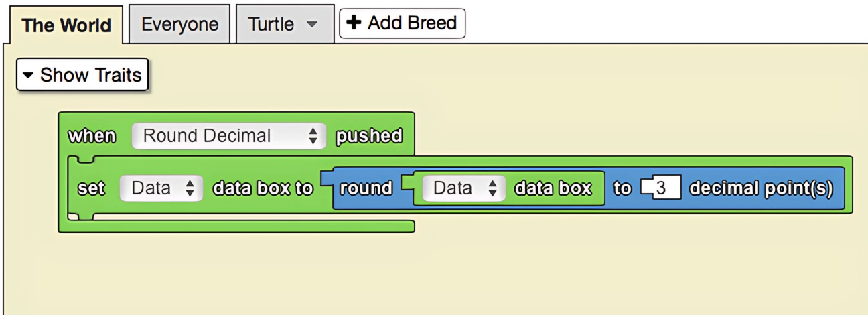The width and height of the screenshot is (868, 315).
Task: Select the 'pushed' label on the event block
Action: click(369, 136)
